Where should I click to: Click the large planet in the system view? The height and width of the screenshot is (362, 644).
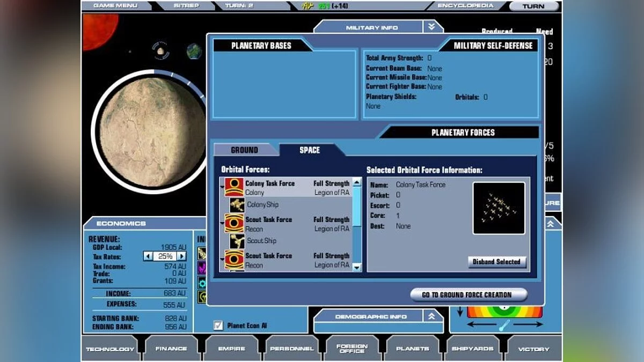pyautogui.click(x=152, y=131)
